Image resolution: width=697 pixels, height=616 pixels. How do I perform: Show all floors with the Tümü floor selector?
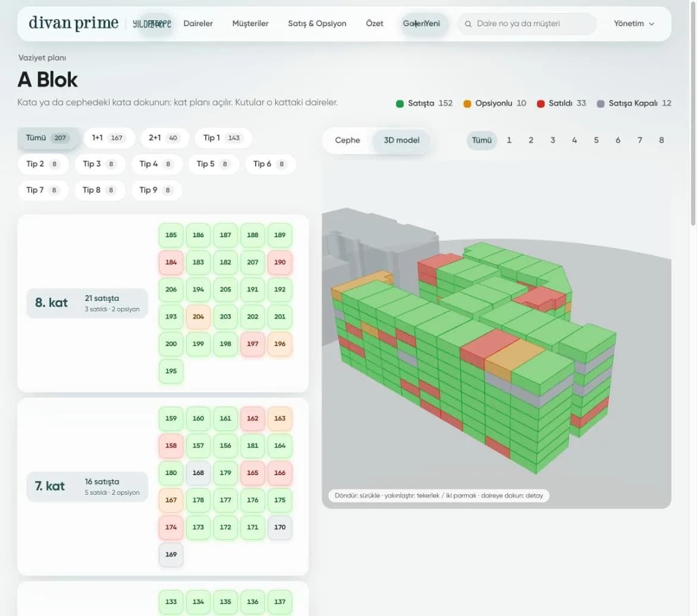[x=481, y=140]
